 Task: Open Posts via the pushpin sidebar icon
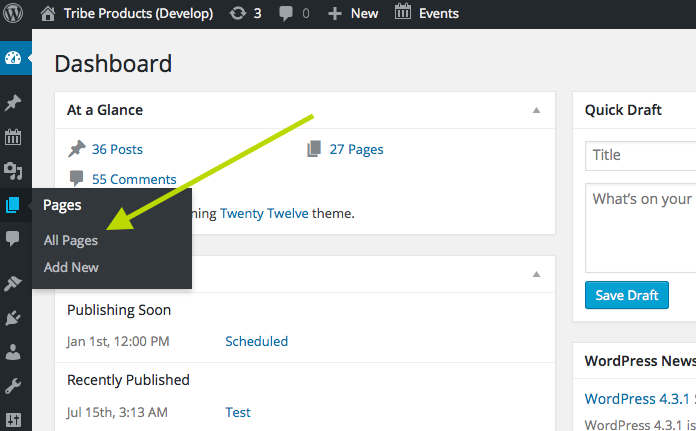pyautogui.click(x=13, y=104)
